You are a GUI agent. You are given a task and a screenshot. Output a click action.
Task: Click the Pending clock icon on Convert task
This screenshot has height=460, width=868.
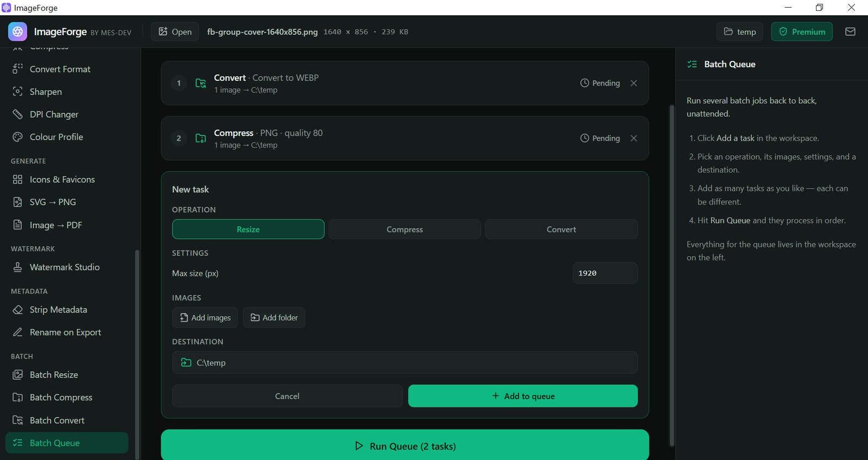point(584,83)
